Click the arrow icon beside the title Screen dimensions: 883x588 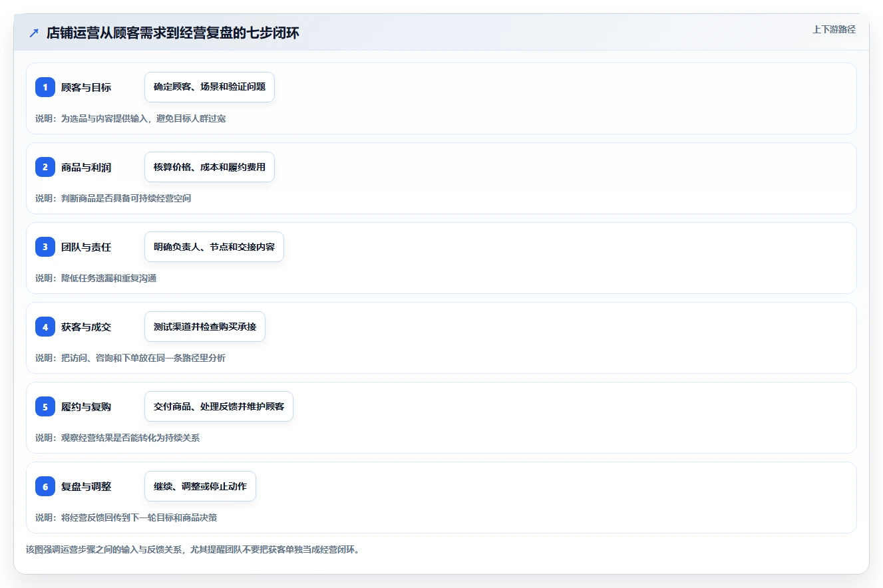click(34, 33)
